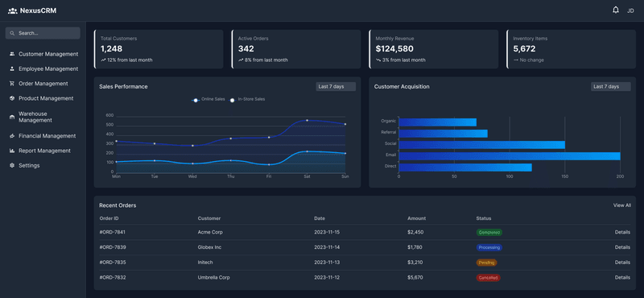
Task: Click the Financial Management icon
Action: pyautogui.click(x=12, y=135)
